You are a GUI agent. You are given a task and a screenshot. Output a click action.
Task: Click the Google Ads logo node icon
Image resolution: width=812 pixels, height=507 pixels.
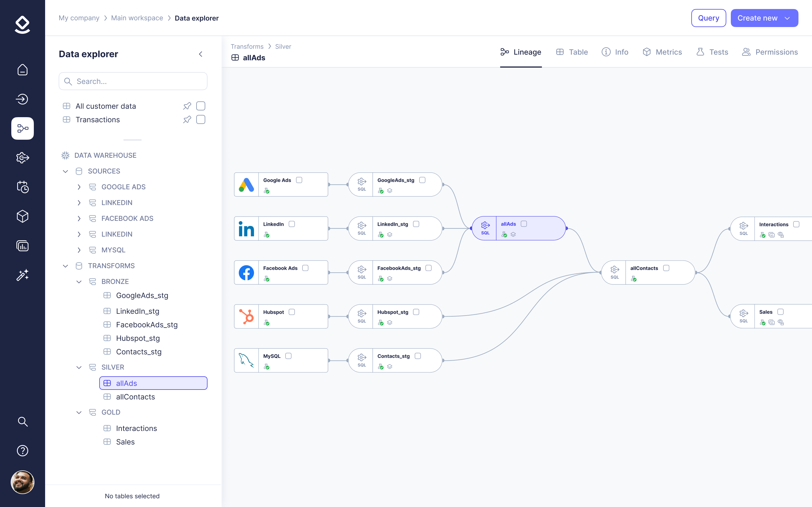[x=246, y=184]
